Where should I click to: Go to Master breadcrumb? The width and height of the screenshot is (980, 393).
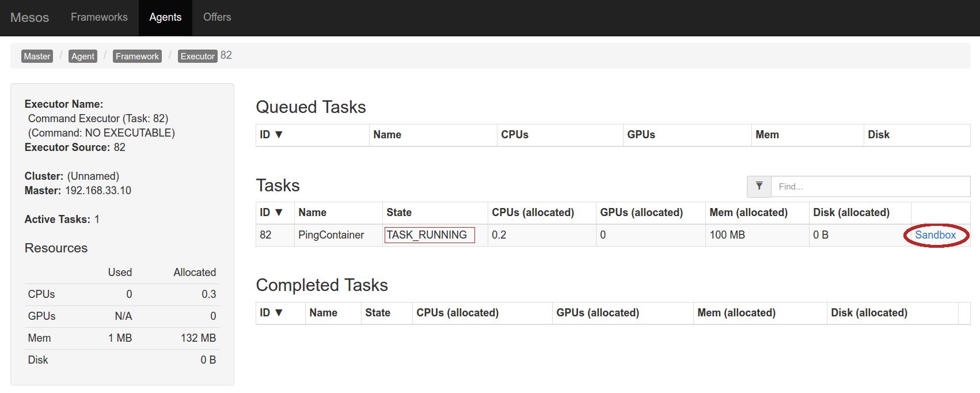click(x=37, y=56)
